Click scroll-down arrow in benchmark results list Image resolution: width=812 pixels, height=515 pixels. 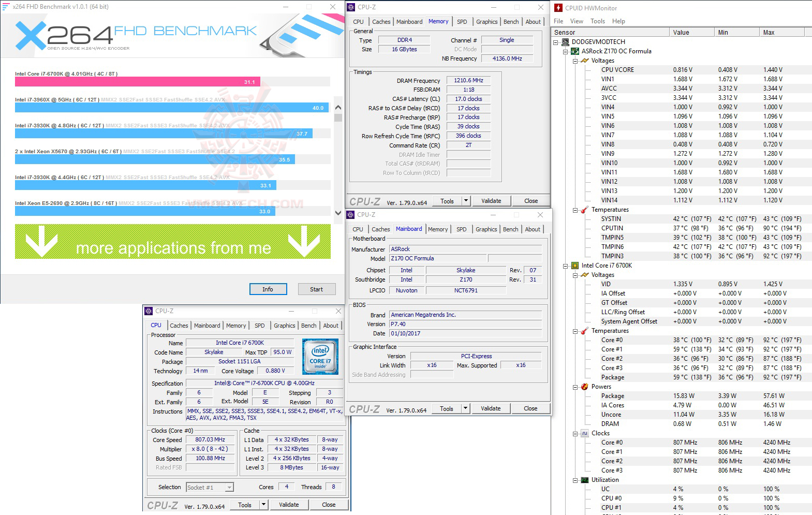[x=338, y=213]
